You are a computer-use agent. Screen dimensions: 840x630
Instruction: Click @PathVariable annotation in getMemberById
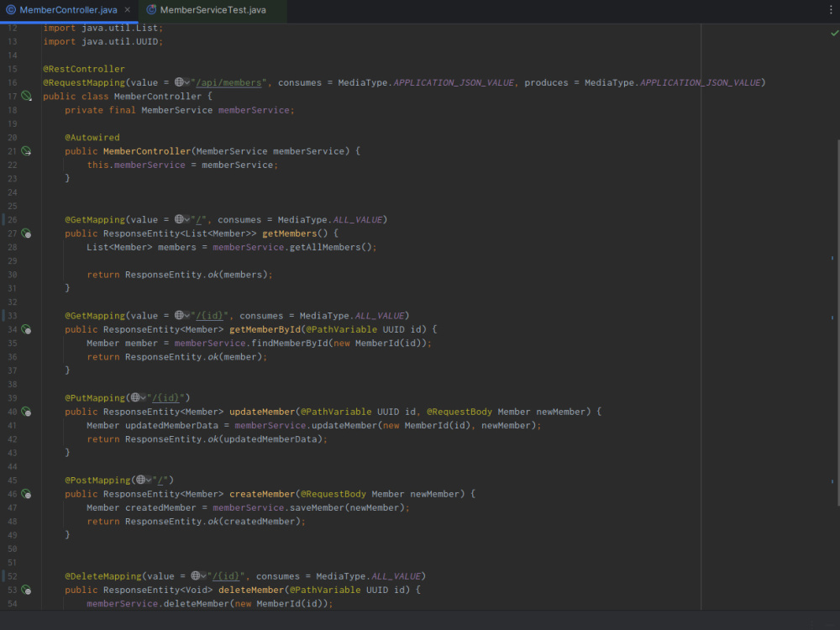[x=341, y=329]
